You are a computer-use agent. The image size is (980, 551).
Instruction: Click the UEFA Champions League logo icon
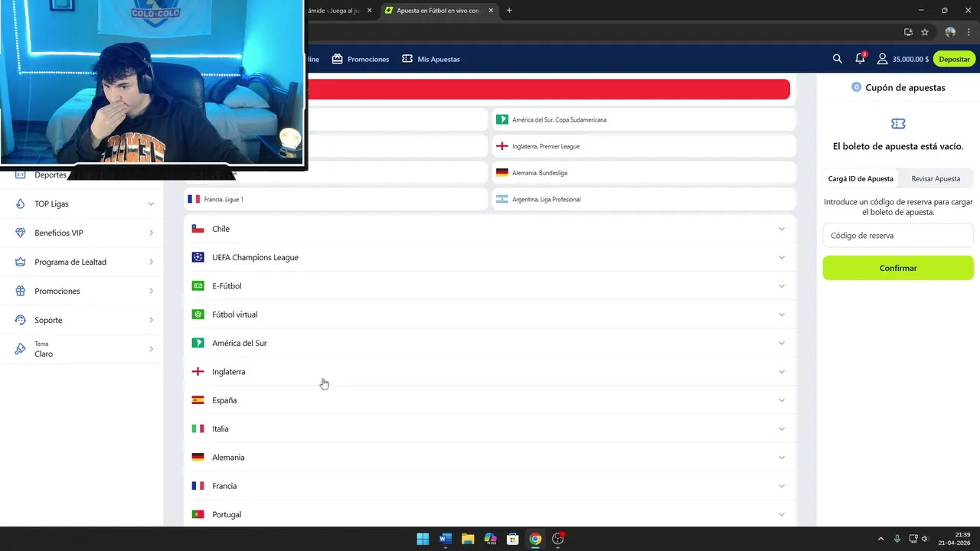tap(198, 257)
